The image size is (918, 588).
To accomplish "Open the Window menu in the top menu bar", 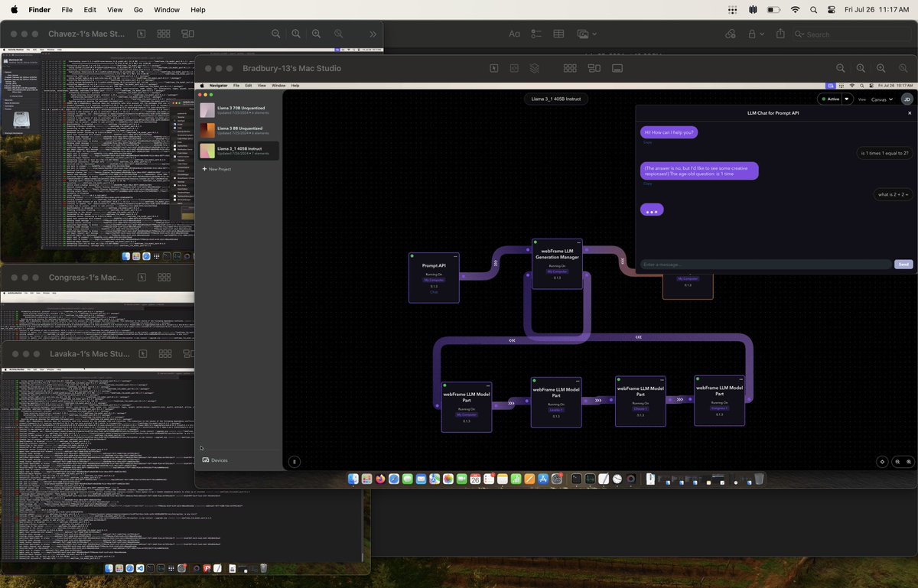I will (167, 10).
